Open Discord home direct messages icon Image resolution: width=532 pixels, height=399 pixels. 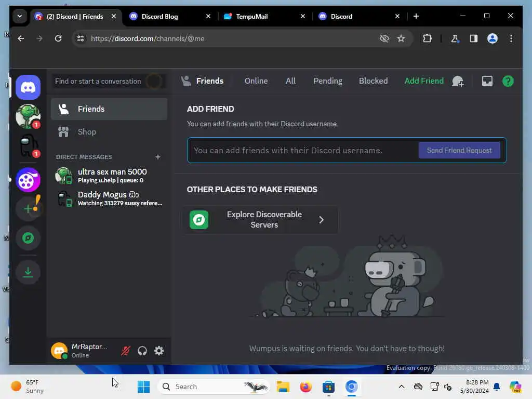click(x=28, y=87)
